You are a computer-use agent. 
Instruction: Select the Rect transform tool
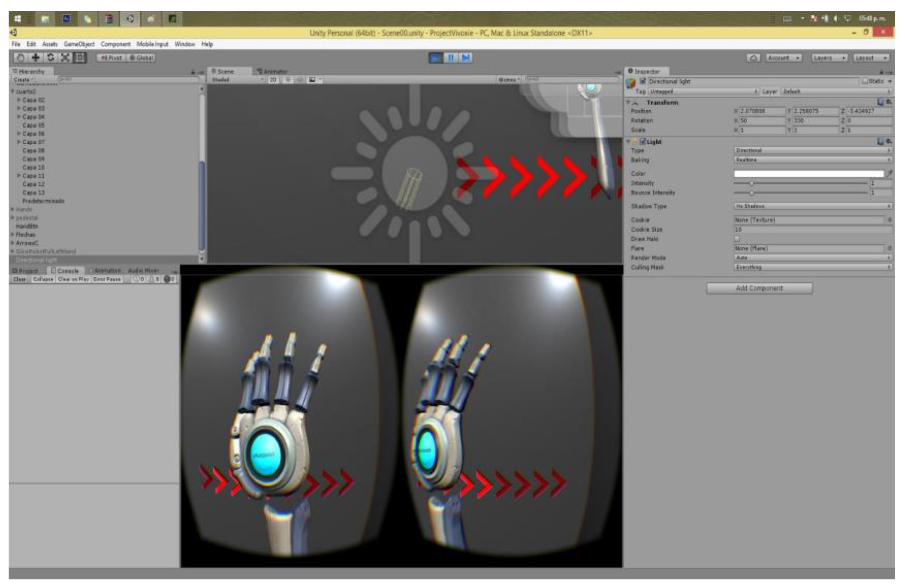point(80,57)
